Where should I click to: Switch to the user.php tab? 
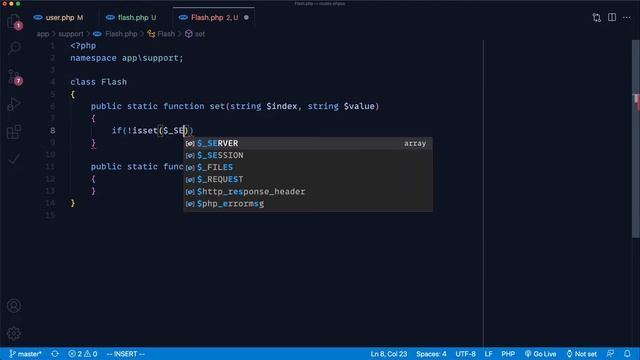pyautogui.click(x=60, y=18)
